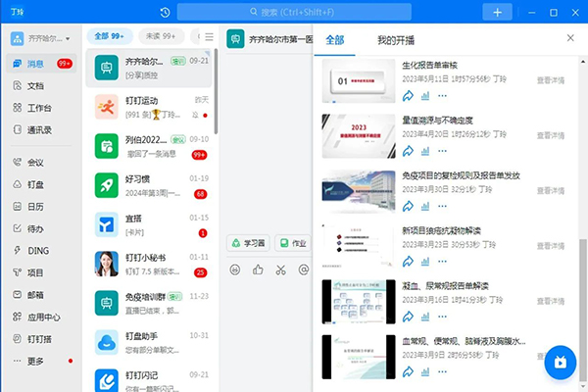This screenshot has height=392, width=588.
Task: Start a live broadcast with blue round button
Action: pos(561,363)
